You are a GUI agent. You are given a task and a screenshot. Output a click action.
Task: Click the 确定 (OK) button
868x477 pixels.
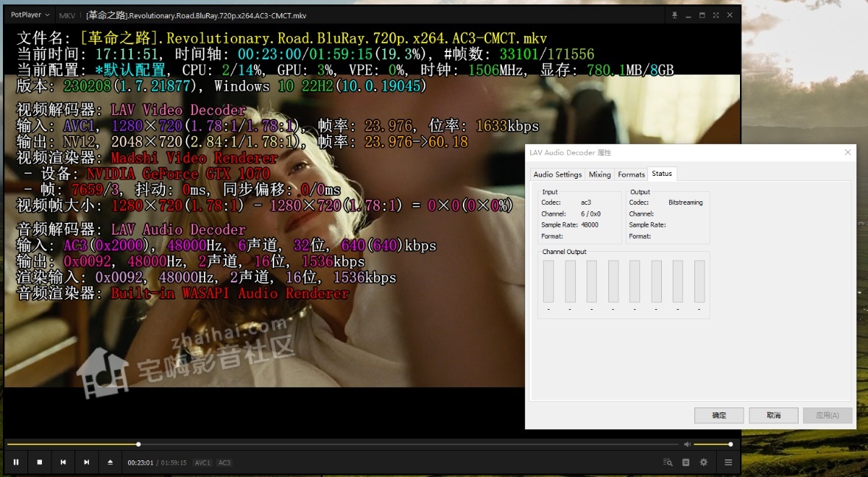[x=719, y=415]
